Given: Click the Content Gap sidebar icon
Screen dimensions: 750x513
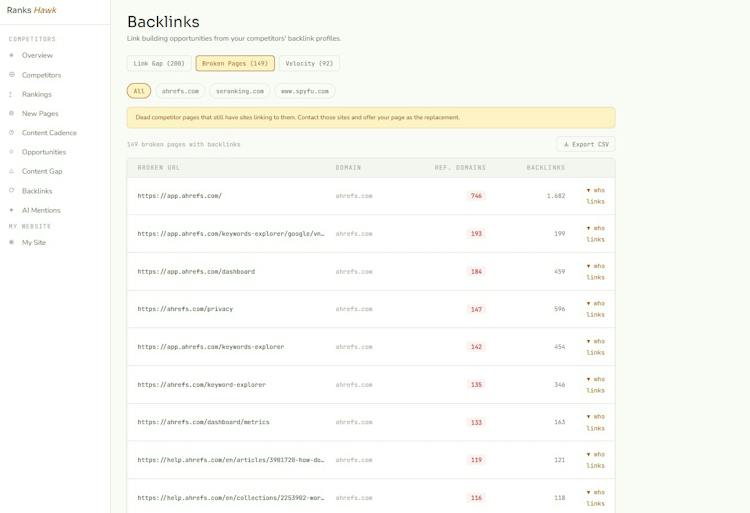Looking at the screenshot, I should click(11, 171).
